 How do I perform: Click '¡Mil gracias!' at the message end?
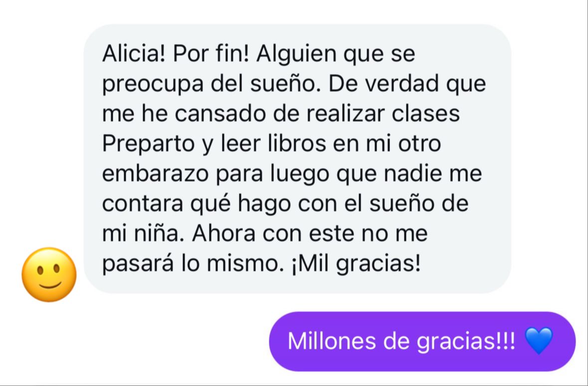click(x=356, y=265)
